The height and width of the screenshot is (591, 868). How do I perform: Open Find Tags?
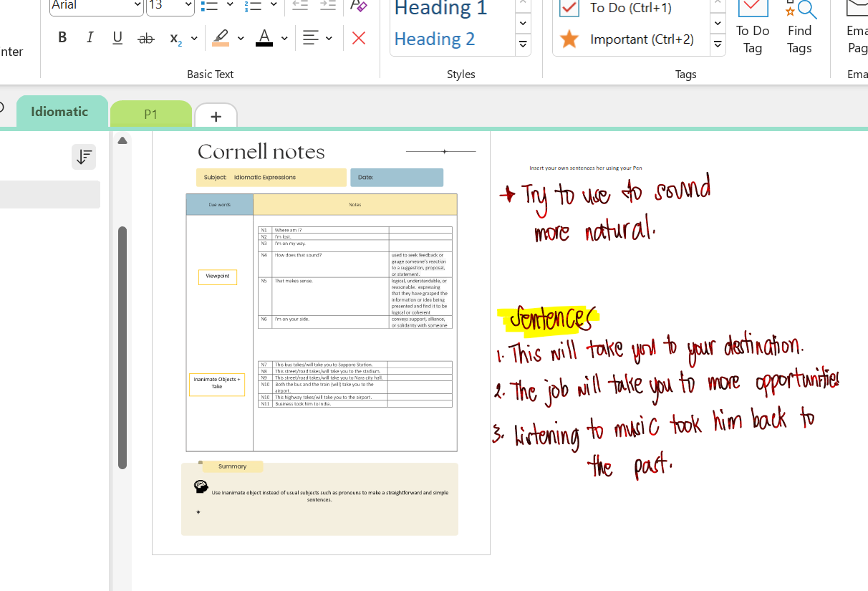click(799, 29)
